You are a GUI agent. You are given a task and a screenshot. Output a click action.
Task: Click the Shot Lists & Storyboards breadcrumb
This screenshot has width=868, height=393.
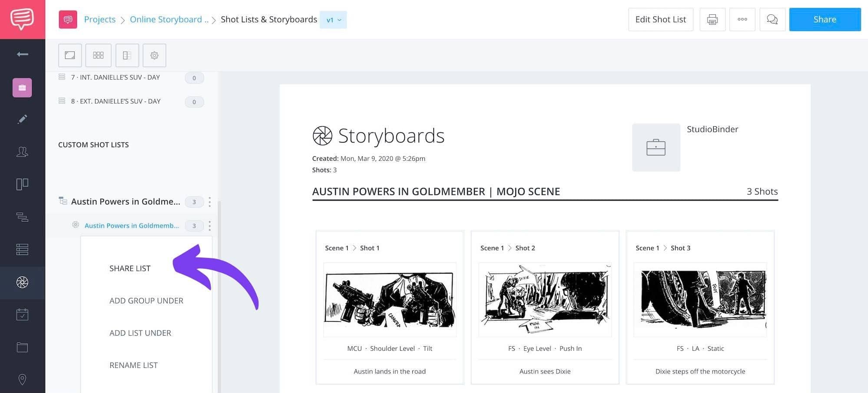(x=269, y=19)
